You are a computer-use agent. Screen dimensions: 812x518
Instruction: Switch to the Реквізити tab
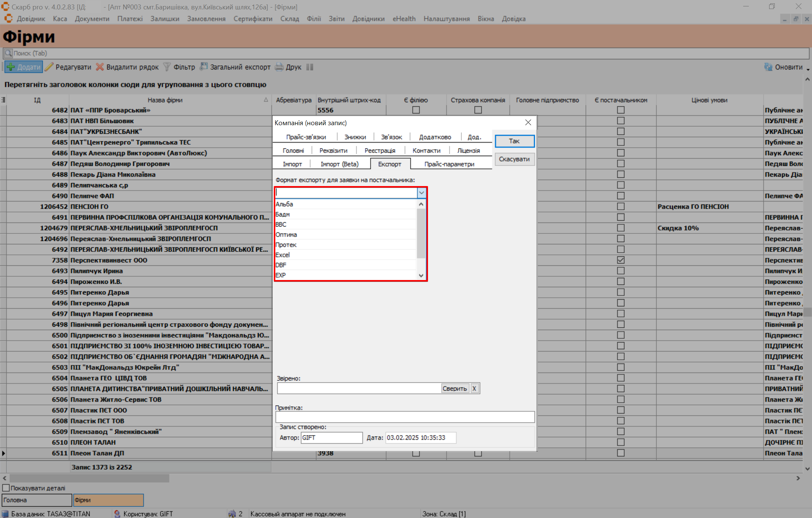coord(333,150)
